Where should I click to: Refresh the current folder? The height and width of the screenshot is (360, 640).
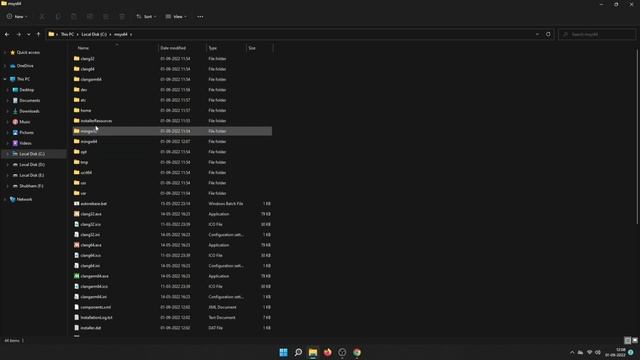[548, 34]
